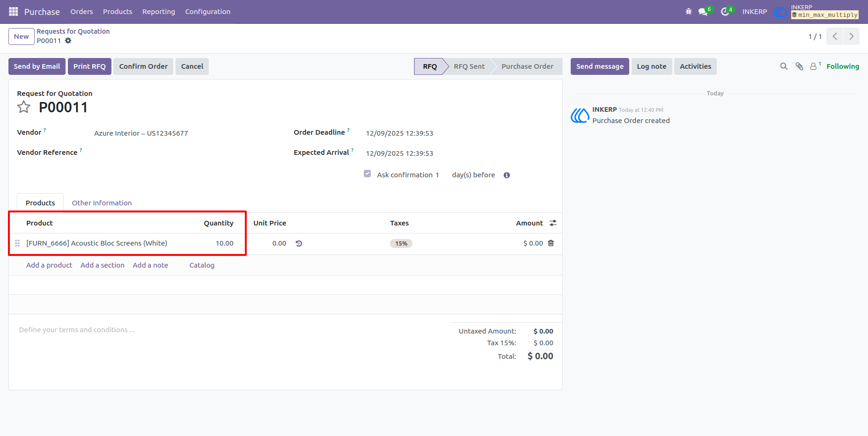Viewport: 868px width, 436px height.
Task: Click Add a section link
Action: click(x=103, y=265)
